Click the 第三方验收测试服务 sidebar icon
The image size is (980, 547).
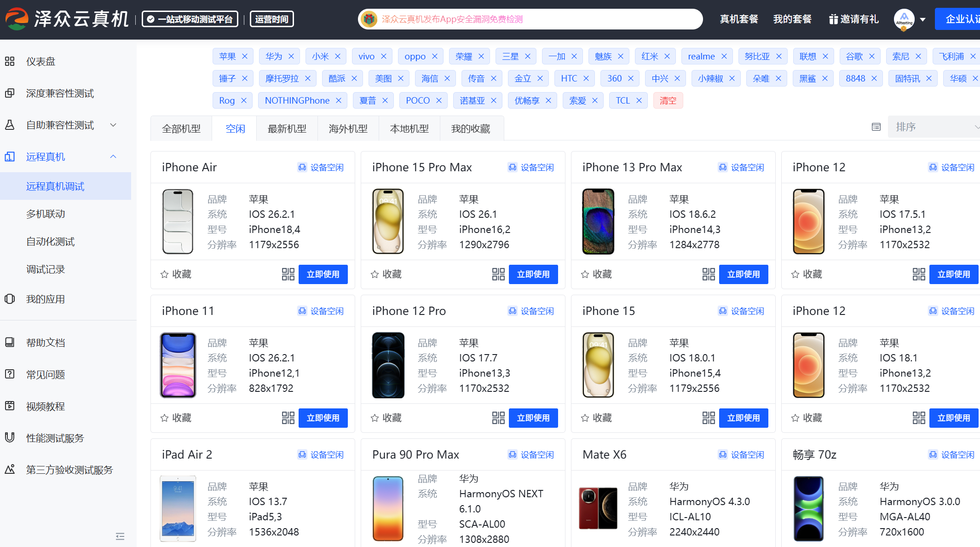10,469
